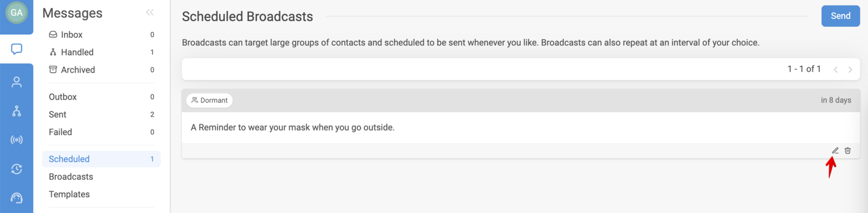The image size is (868, 213).
Task: Open the flows icon in sidebar
Action: (x=17, y=111)
